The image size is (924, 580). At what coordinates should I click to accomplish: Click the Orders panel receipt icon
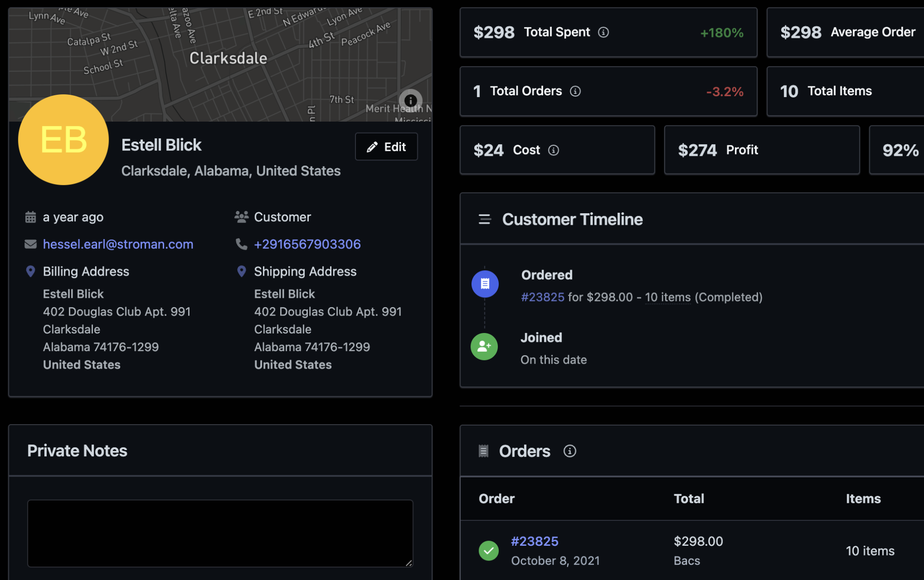point(483,450)
